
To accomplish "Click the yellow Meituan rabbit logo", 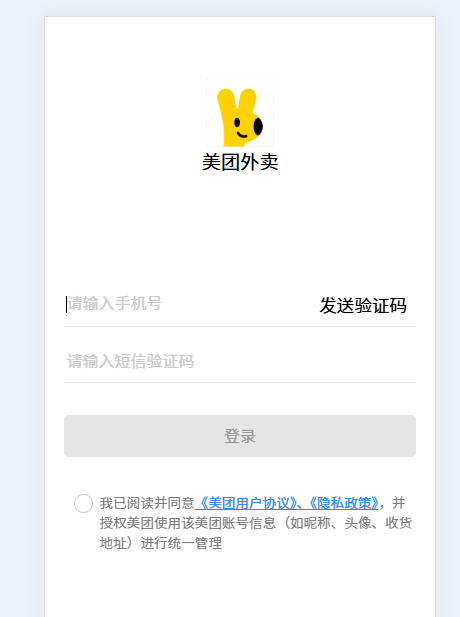I will 240,113.
